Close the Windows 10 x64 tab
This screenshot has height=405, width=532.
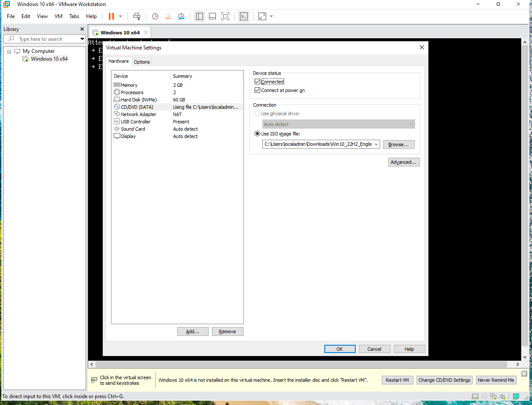tap(146, 33)
